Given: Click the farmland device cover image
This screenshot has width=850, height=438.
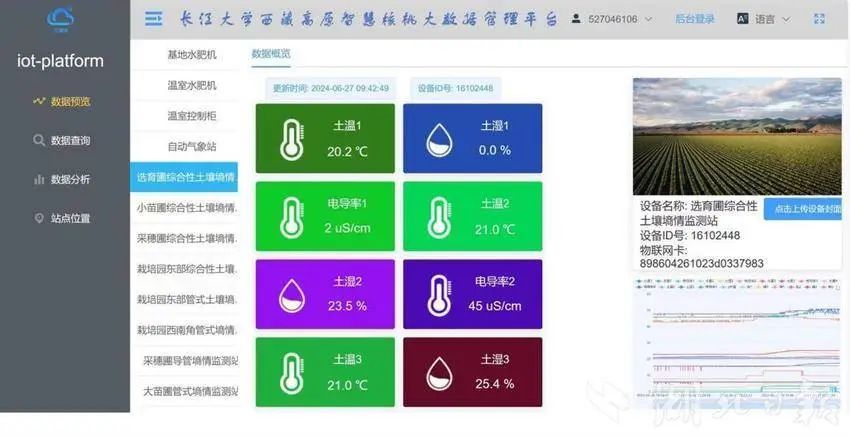Looking at the screenshot, I should 736,136.
